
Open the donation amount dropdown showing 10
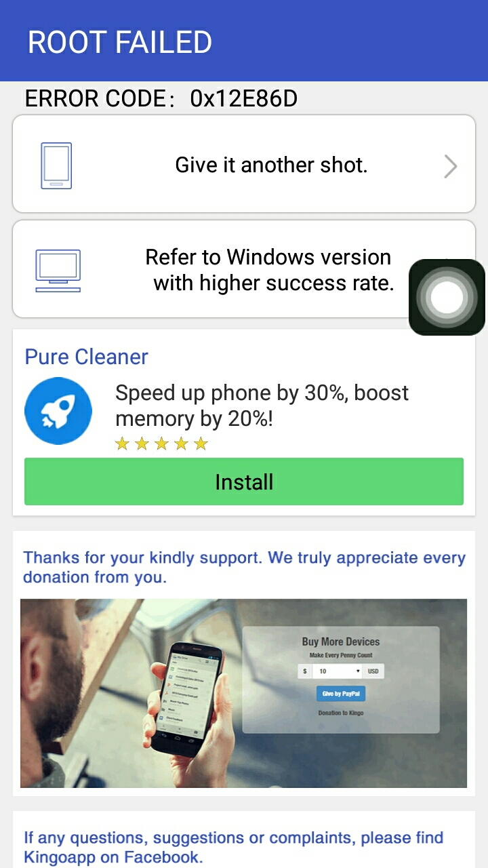tap(338, 671)
